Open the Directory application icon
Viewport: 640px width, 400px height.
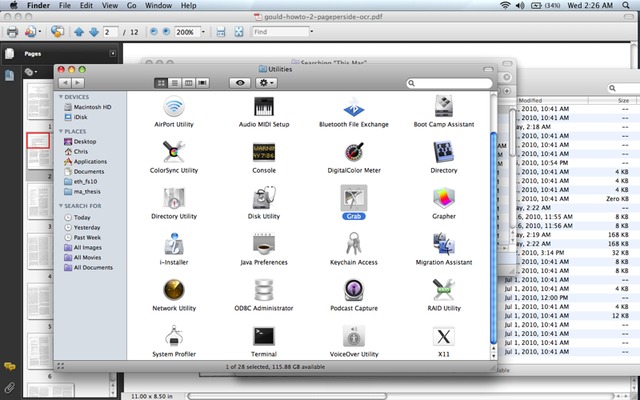pos(444,152)
